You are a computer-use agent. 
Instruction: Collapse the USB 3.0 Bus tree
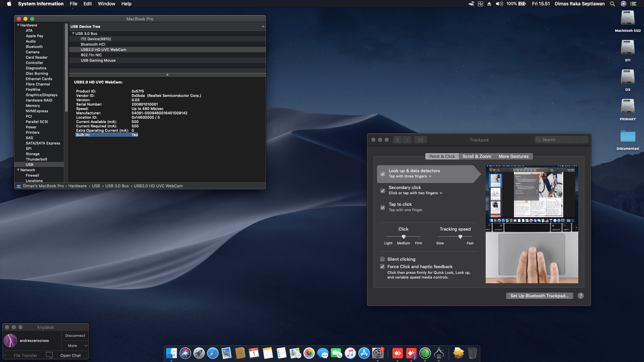click(x=73, y=34)
